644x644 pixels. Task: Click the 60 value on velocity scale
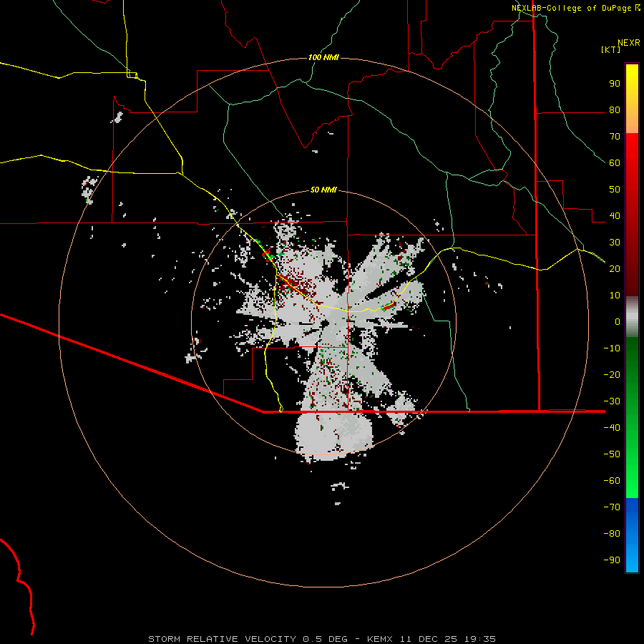click(615, 163)
